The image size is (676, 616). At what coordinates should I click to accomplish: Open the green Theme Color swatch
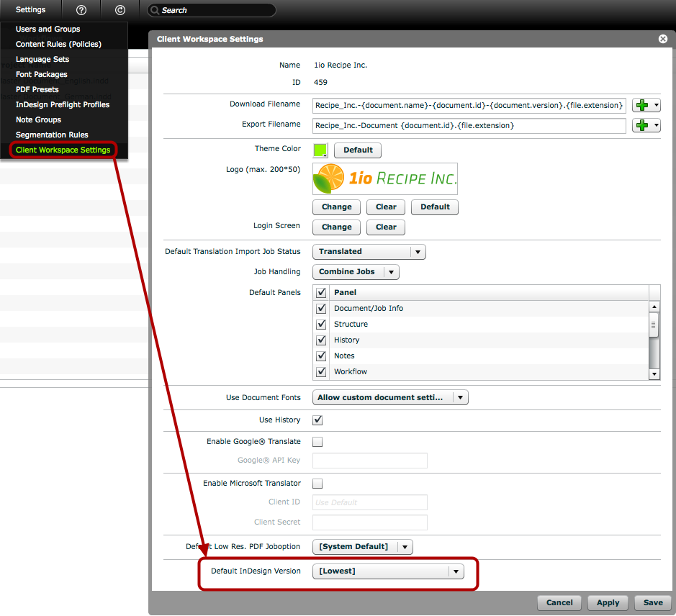[320, 150]
